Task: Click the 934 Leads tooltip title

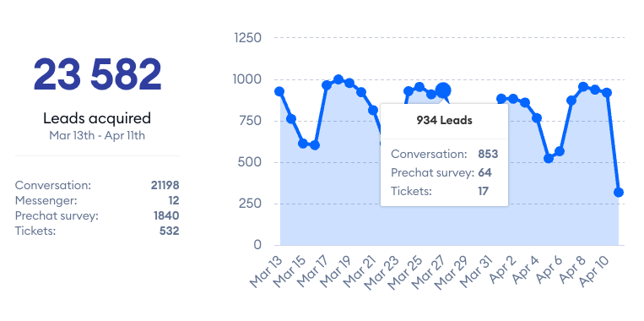Action: 444,121
